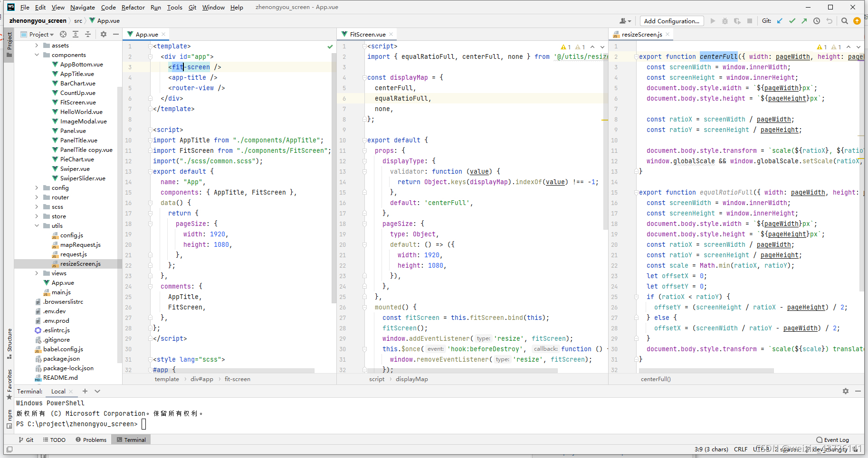This screenshot has width=868, height=458.
Task: Collapse the components folder
Action: (37, 55)
